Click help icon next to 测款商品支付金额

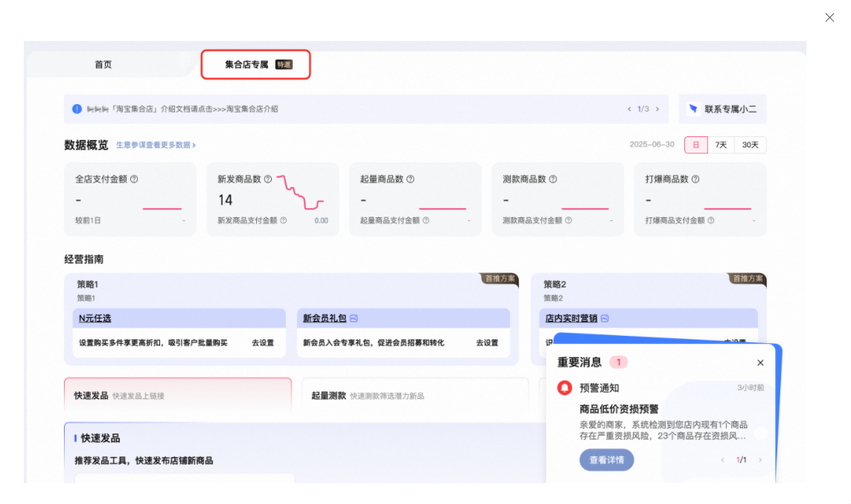[568, 220]
